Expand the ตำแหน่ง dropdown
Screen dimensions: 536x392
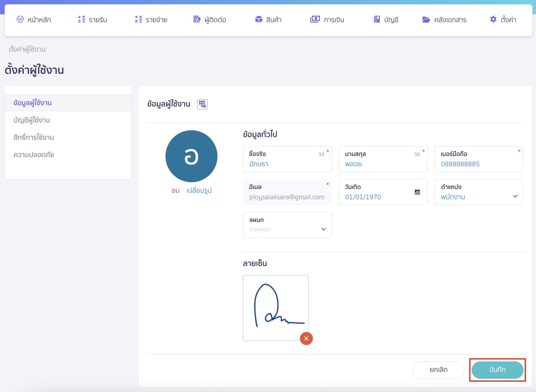coord(515,196)
